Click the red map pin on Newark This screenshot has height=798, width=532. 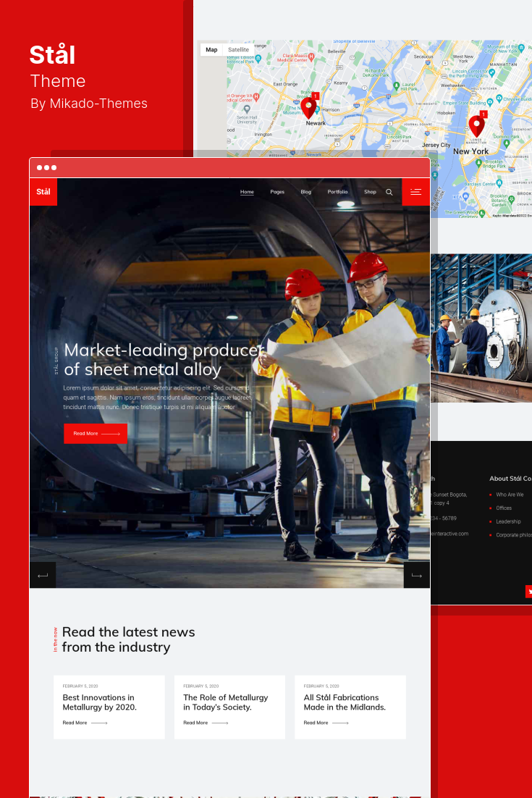point(308,108)
